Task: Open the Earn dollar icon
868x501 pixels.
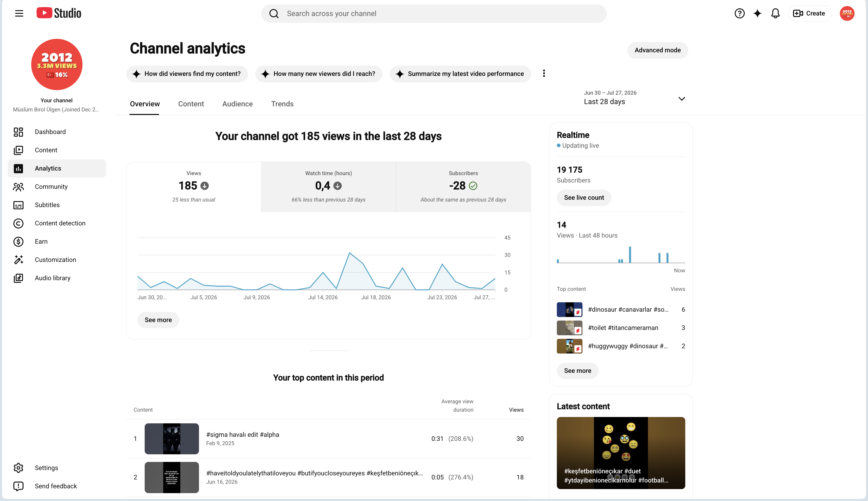Action: 18,242
